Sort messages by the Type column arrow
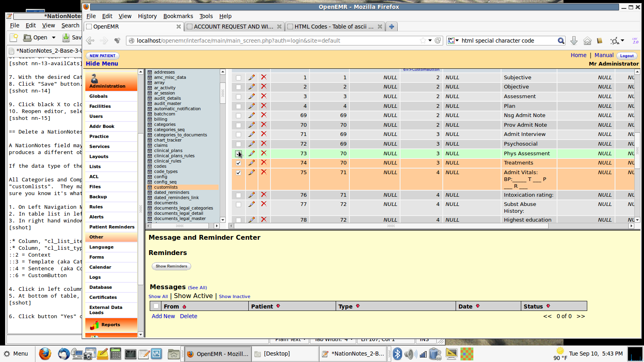Image resolution: width=644 pixels, height=362 pixels. [x=358, y=306]
